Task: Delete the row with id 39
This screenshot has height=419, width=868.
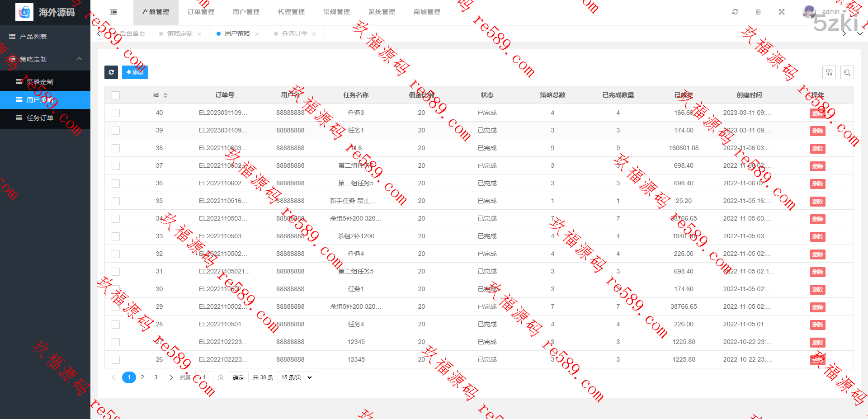Action: coord(817,131)
